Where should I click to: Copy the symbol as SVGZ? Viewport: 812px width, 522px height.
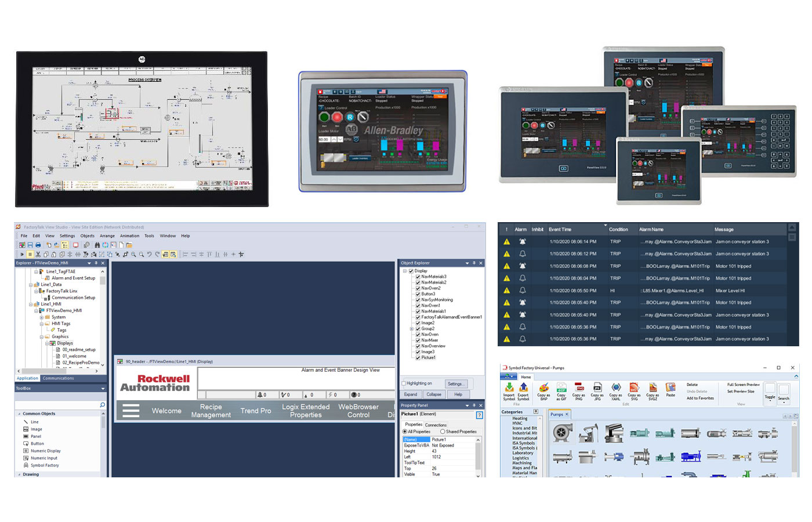652,391
